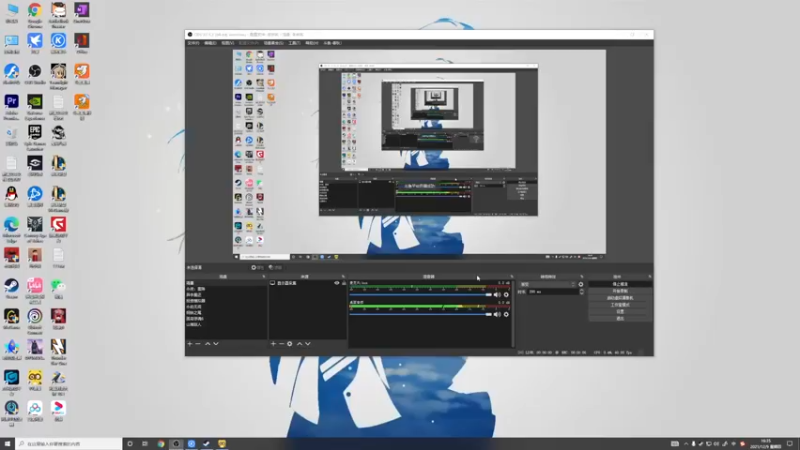Open settings gear for first mixer channel

[506, 294]
